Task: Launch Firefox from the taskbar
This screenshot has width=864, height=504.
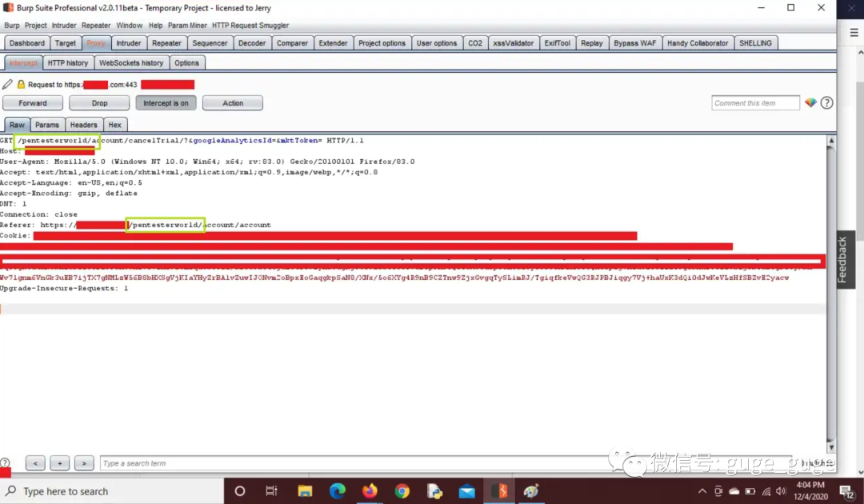Action: 370,490
